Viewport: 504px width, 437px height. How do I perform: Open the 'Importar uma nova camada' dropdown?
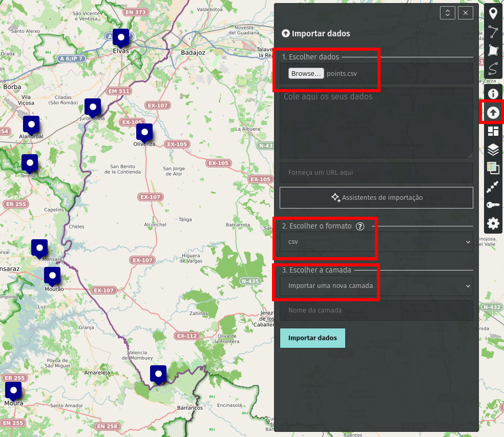point(376,286)
